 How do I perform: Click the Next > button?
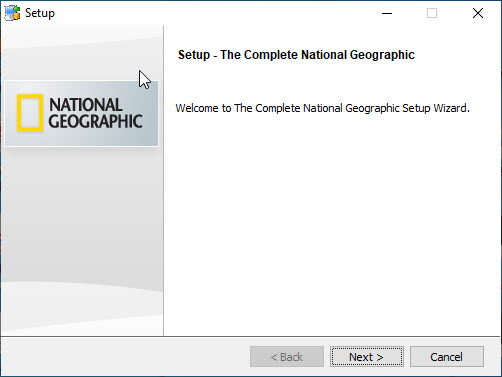click(367, 357)
